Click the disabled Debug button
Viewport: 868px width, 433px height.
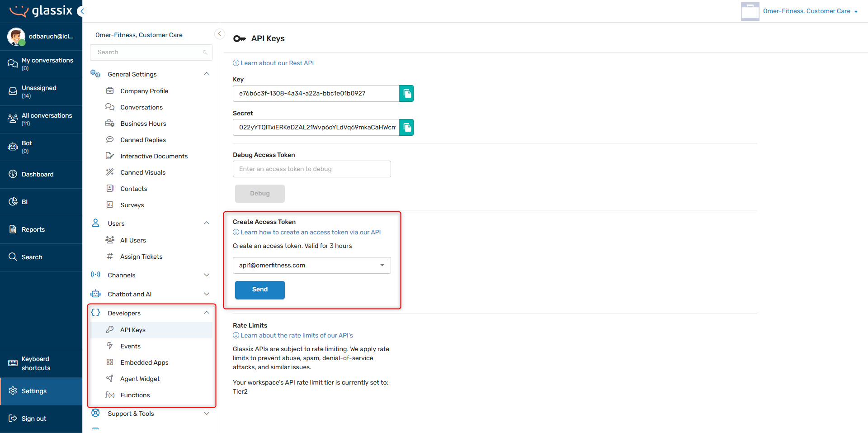coord(260,194)
